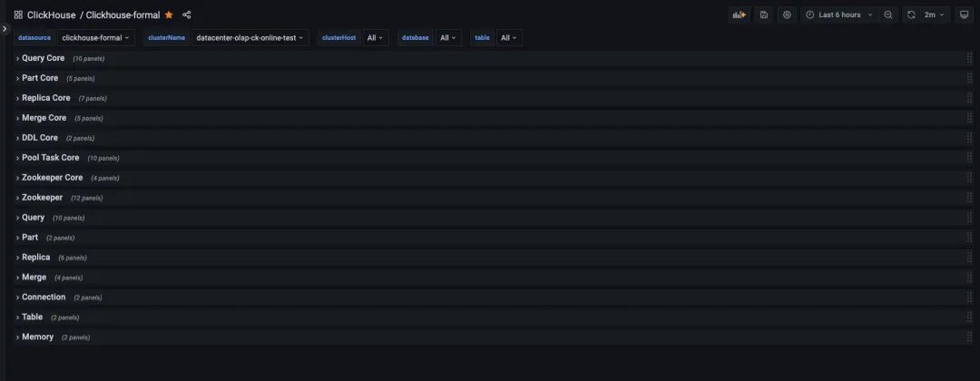Grab the Connection row drag handle
Image resolution: width=980 pixels, height=381 pixels.
click(970, 298)
